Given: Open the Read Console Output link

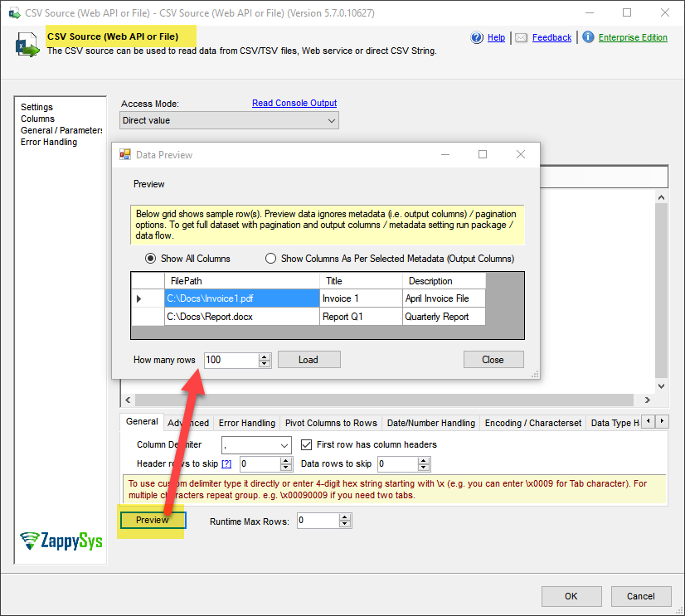Looking at the screenshot, I should coord(294,103).
